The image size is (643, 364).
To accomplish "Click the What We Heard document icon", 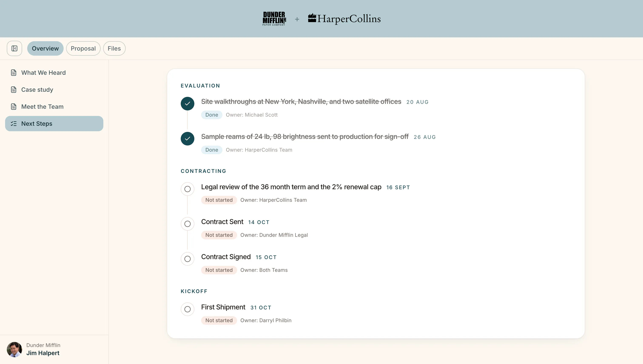I will click(14, 73).
